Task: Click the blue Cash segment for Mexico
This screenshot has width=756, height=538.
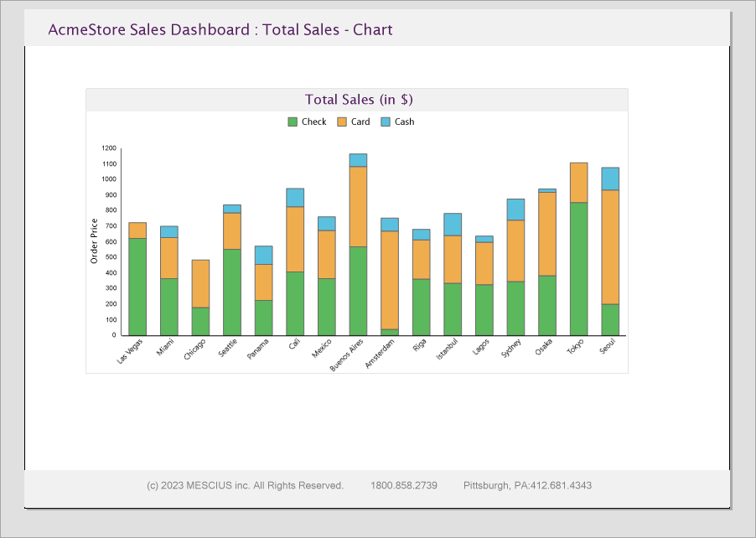Action: 326,224
